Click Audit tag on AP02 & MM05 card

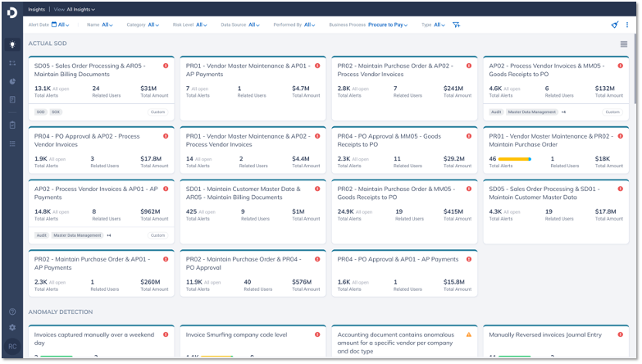pos(496,112)
